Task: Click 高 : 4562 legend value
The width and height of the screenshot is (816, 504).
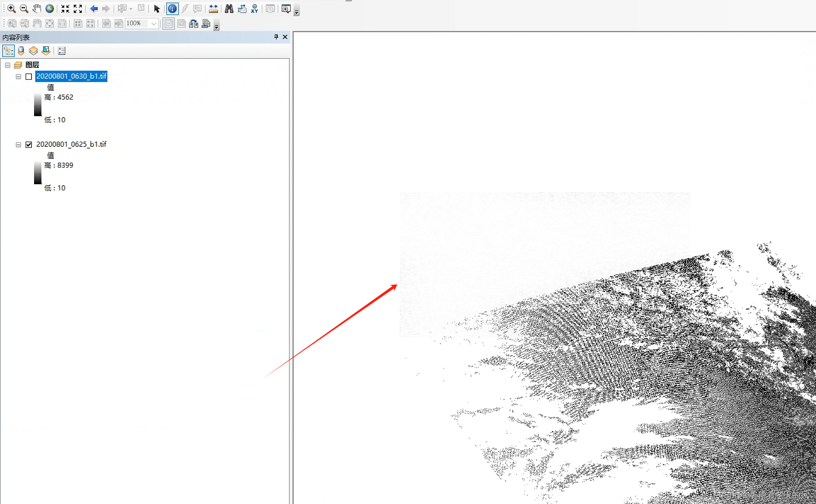Action: (59, 97)
